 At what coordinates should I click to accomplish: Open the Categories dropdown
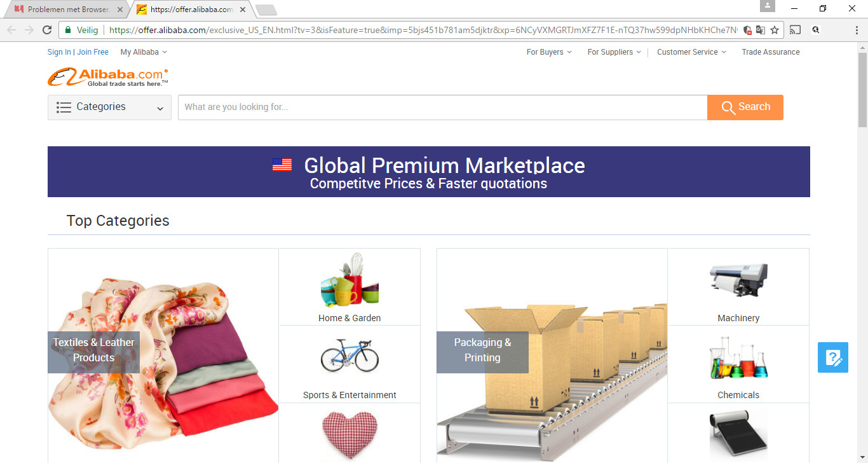[109, 107]
